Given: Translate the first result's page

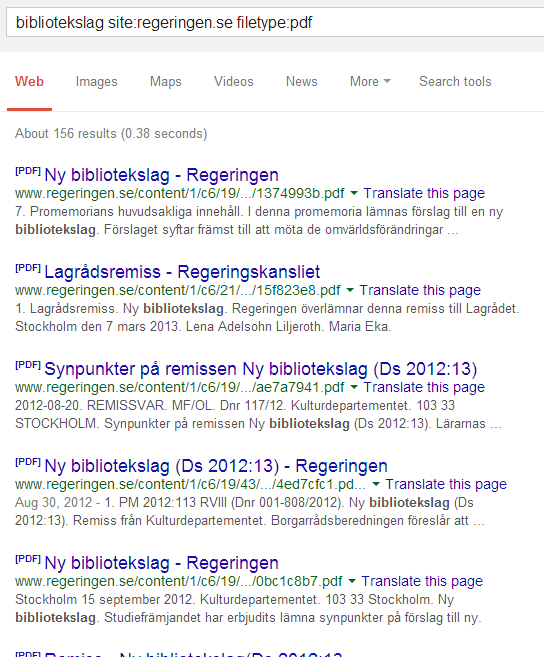Looking at the screenshot, I should 424,193.
